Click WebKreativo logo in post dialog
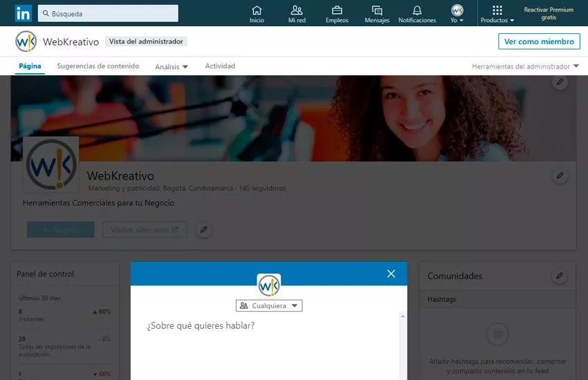 (x=269, y=286)
